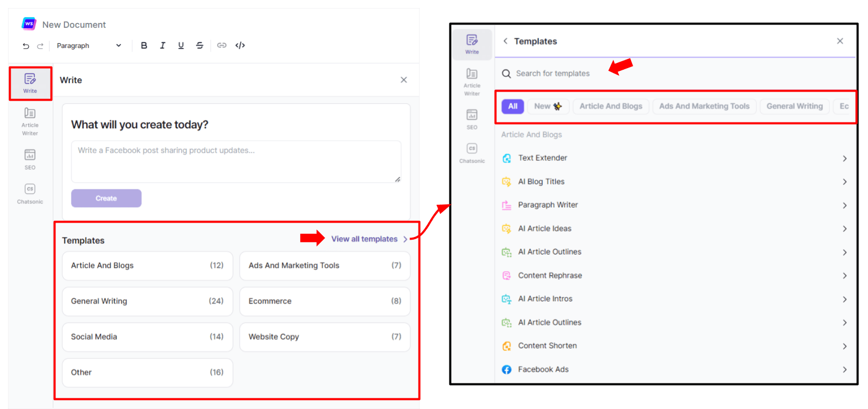The height and width of the screenshot is (409, 868).
Task: Toggle underline formatting in toolbar
Action: coord(181,46)
